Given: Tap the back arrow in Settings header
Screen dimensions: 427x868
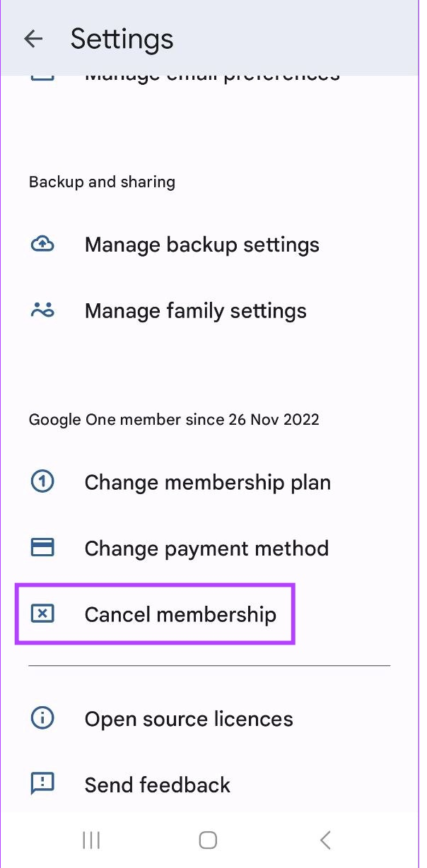Looking at the screenshot, I should 33,39.
